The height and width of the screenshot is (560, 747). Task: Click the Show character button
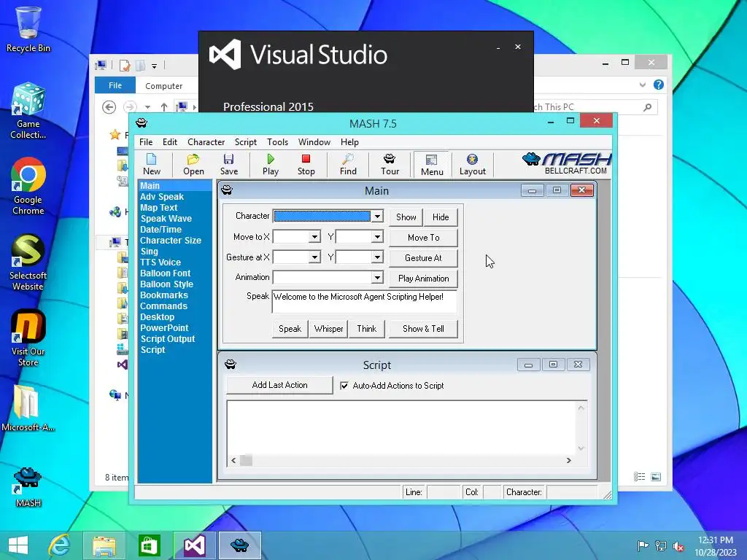(406, 217)
